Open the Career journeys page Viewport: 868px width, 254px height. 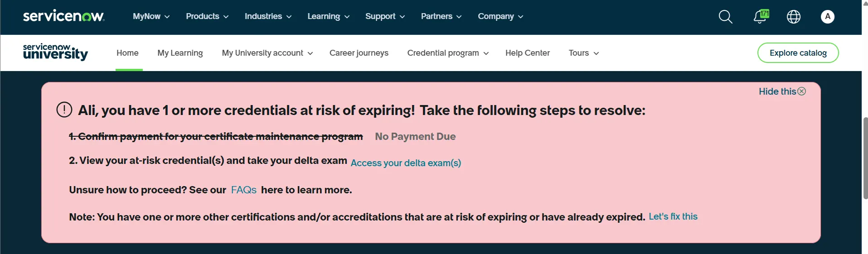coord(359,53)
